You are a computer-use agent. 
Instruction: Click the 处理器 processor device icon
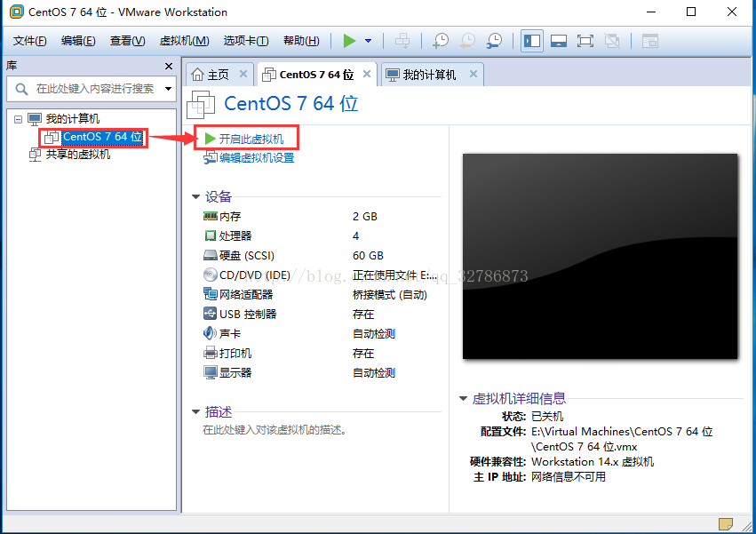tap(211, 235)
